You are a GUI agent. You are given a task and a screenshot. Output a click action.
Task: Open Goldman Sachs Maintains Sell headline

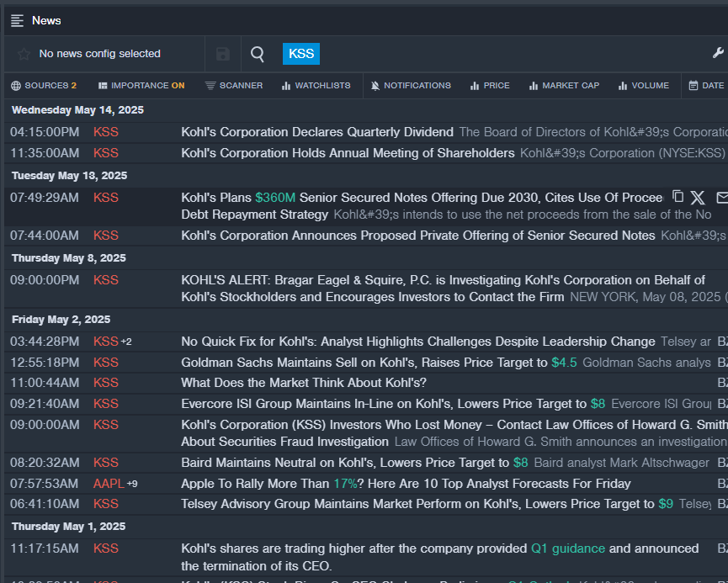(x=379, y=362)
